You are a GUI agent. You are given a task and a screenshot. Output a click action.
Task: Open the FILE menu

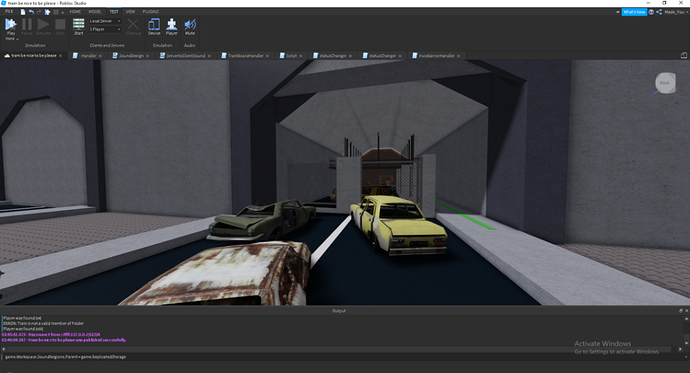coord(9,12)
